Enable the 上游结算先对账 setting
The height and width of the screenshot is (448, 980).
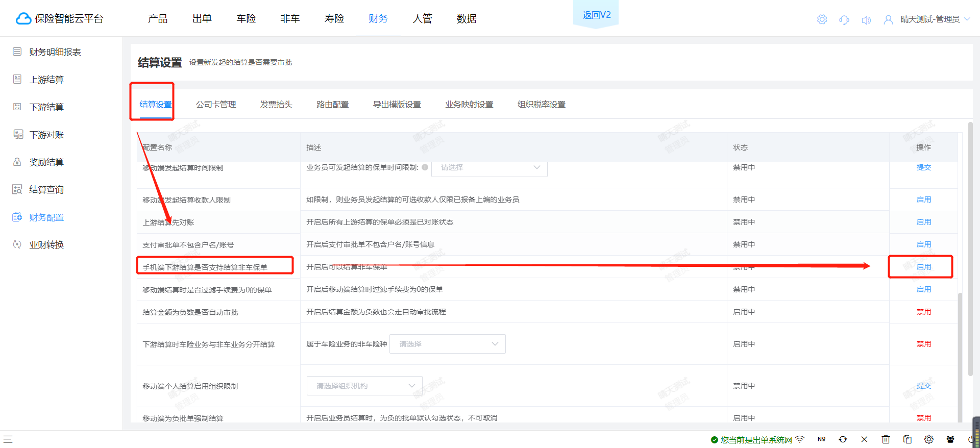(x=924, y=222)
